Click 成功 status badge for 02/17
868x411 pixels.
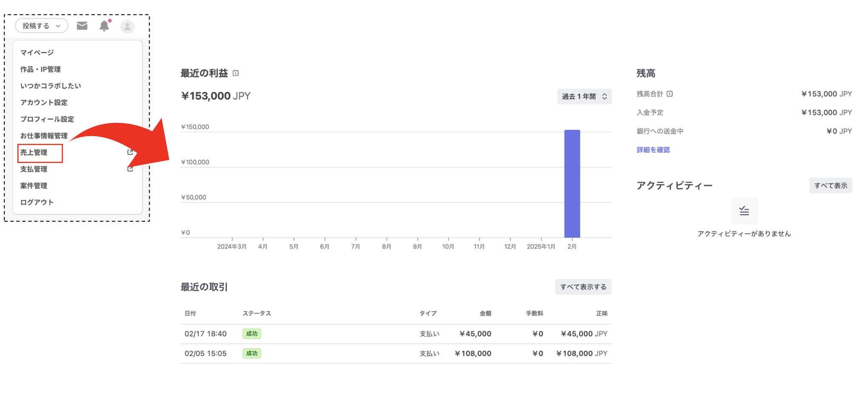252,334
